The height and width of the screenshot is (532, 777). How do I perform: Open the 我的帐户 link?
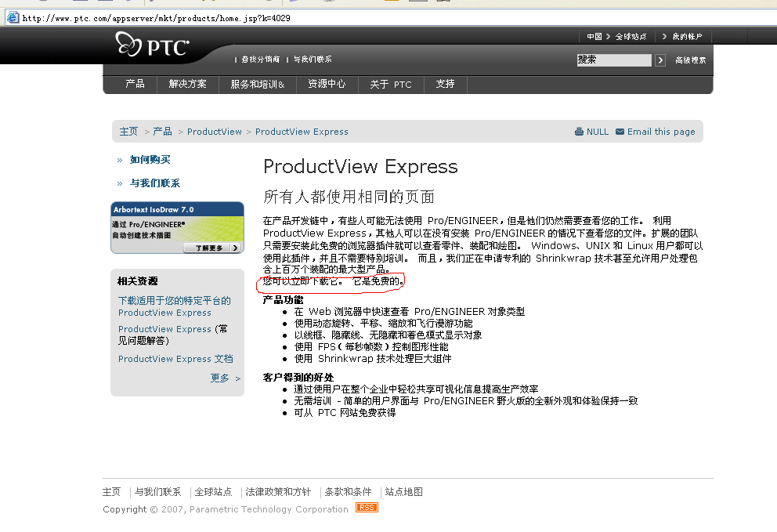tap(687, 37)
